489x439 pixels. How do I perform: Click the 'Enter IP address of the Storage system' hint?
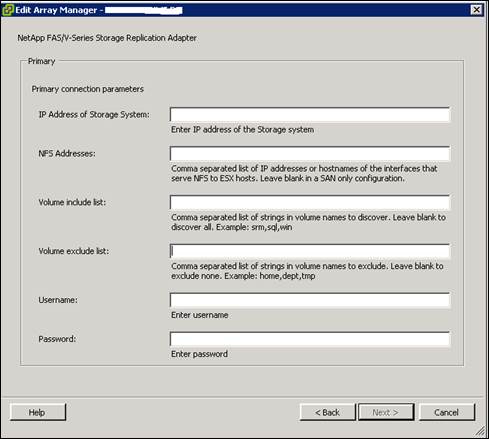click(242, 130)
